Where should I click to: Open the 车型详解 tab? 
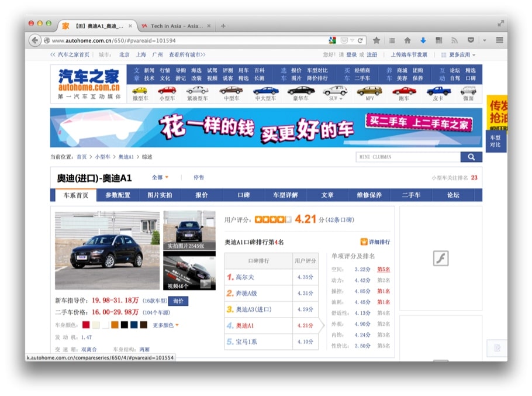[285, 195]
